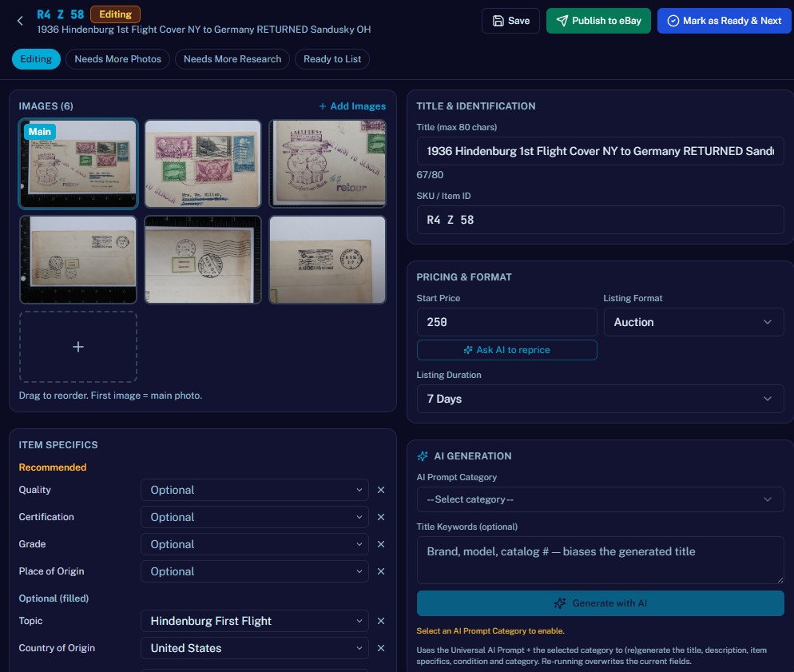Screen dimensions: 794x672
Task: Switch to Needs More Photos status
Action: [x=117, y=59]
